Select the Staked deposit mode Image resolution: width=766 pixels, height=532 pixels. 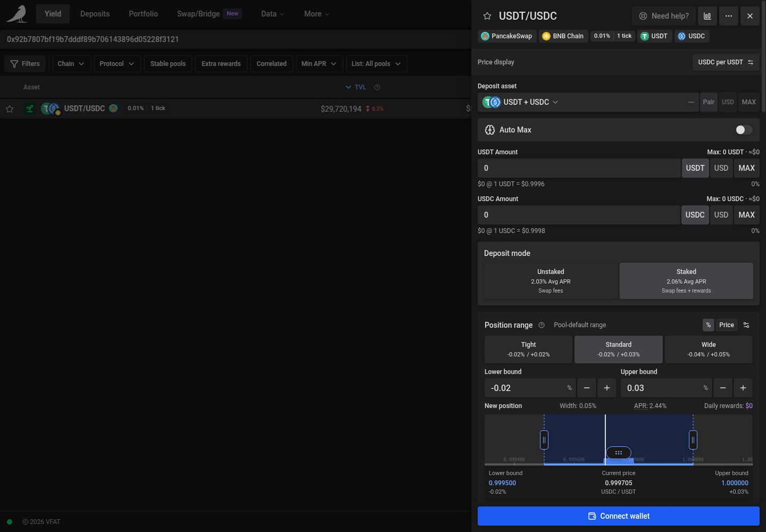coord(686,281)
